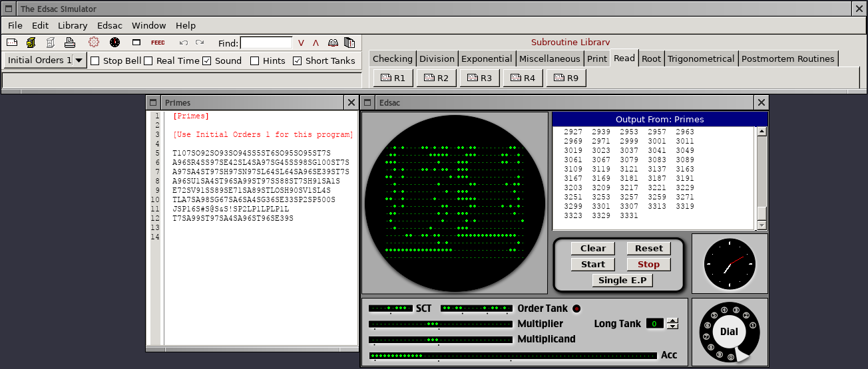
Task: Open the R3 read subroutine
Action: pyautogui.click(x=479, y=78)
